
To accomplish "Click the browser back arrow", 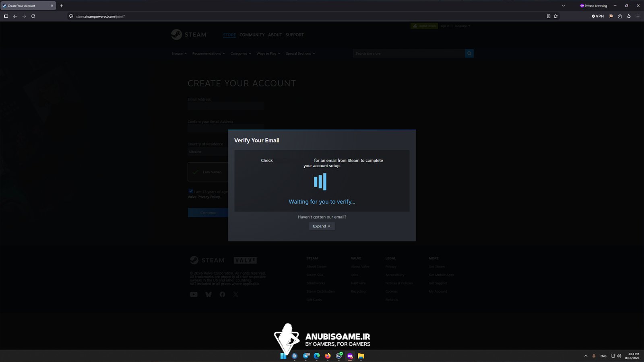I will (x=15, y=16).
